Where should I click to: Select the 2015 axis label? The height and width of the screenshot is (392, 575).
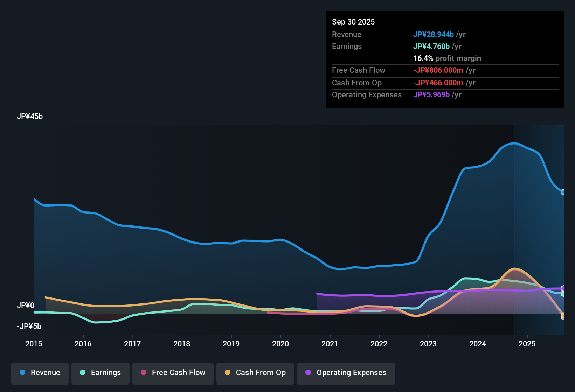pos(33,344)
